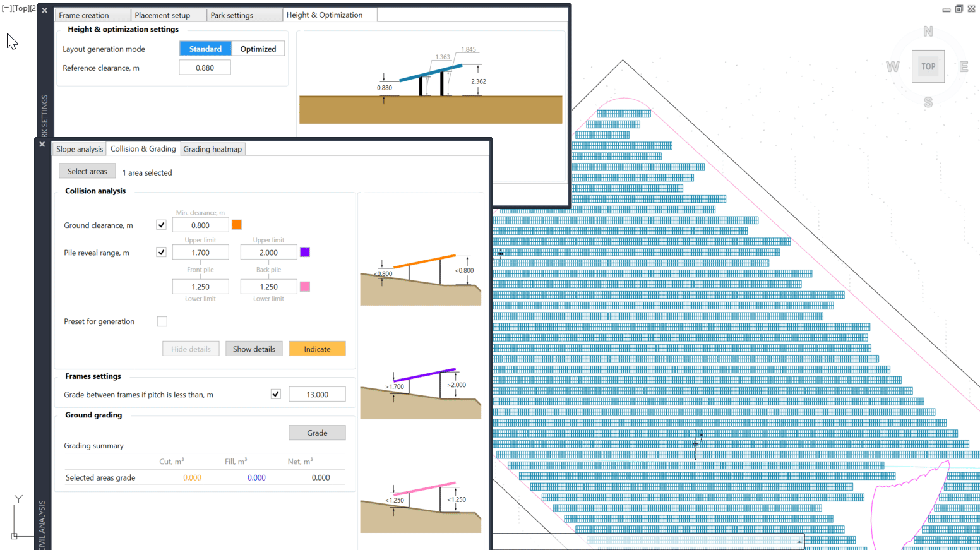The image size is (980, 550).
Task: Click the N compass direction on ViewCube
Action: (x=928, y=31)
